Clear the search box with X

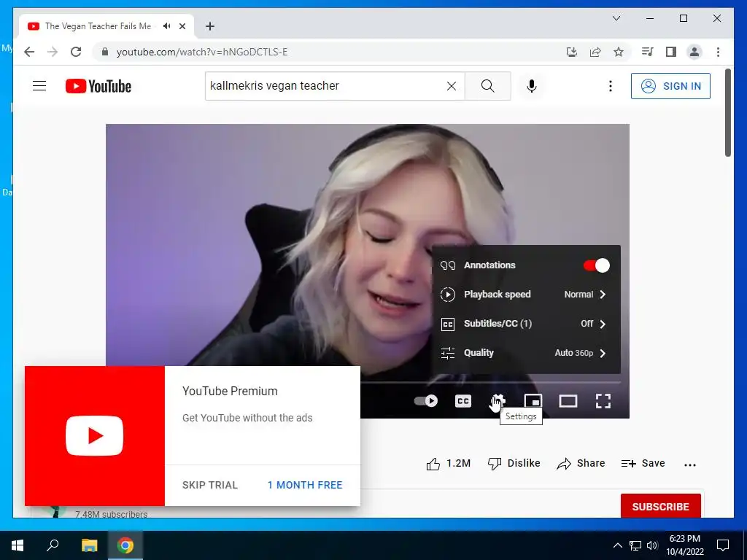[451, 86]
